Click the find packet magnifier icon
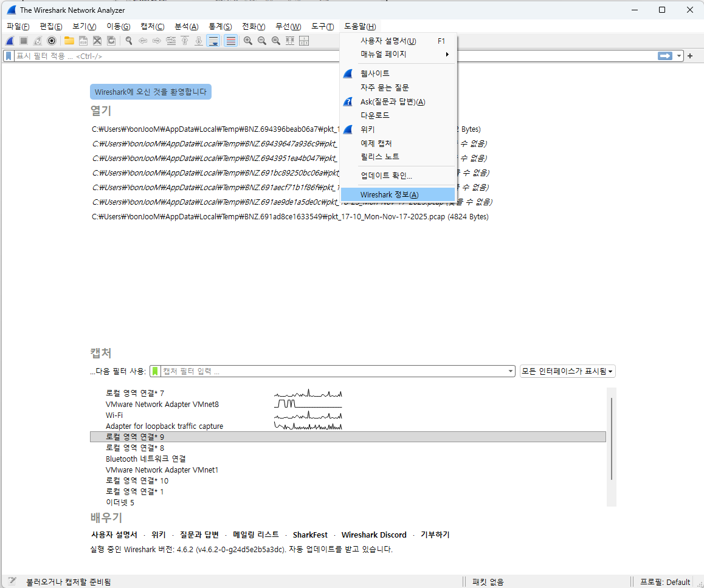 129,41
